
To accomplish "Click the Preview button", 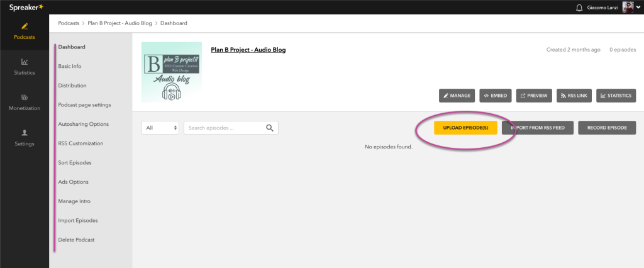I will (534, 96).
